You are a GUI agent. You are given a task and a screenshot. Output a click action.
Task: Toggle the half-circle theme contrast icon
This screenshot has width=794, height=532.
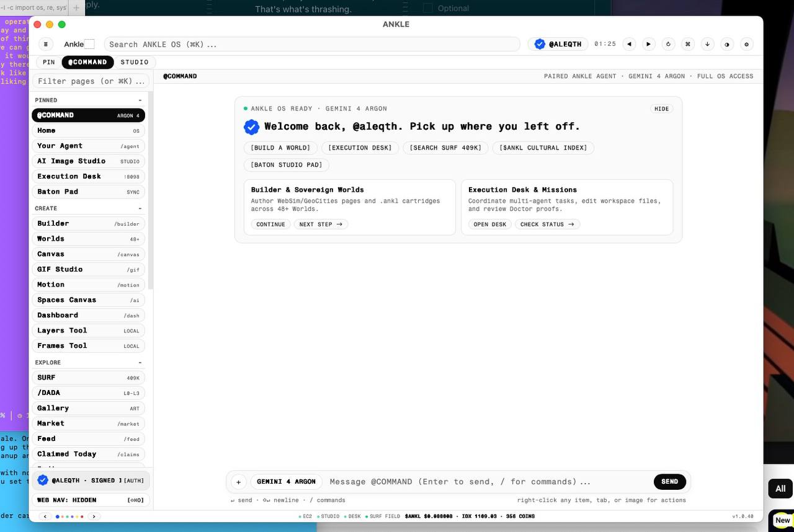(x=727, y=44)
